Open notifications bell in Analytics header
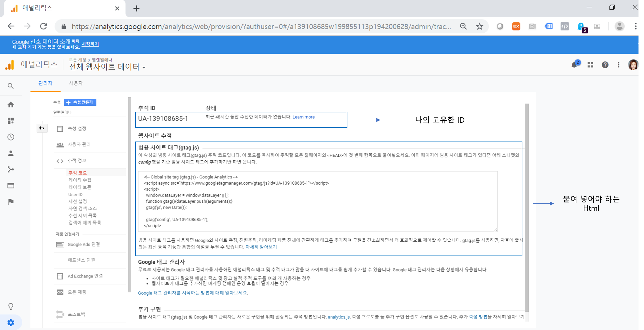Image resolution: width=644 pixels, height=330 pixels. [x=575, y=64]
